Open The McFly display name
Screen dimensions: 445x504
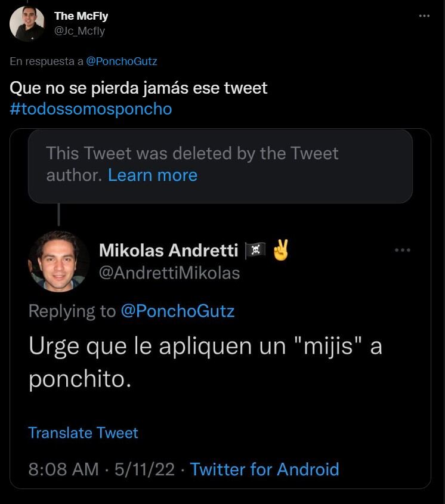81,16
